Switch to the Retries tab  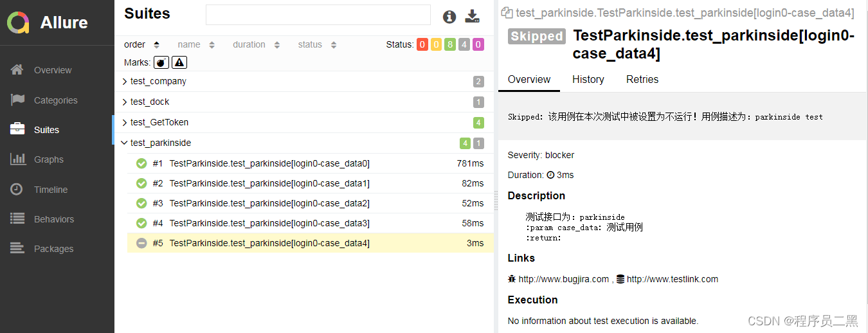pyautogui.click(x=642, y=79)
